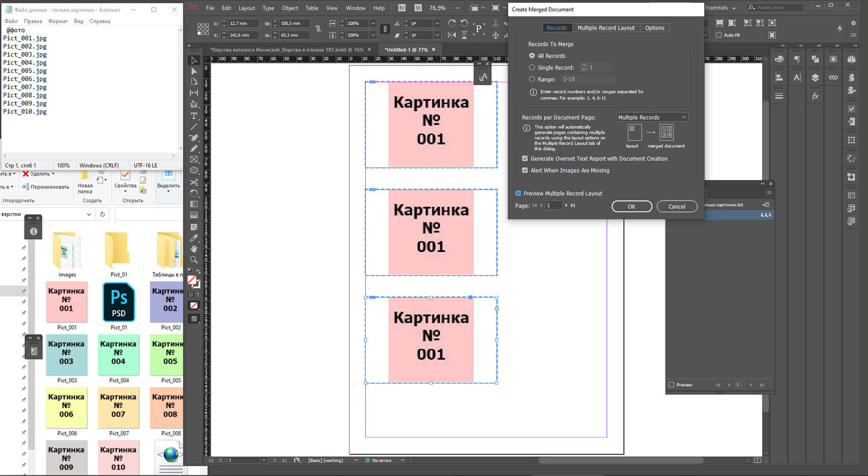Select the Note tool
The image size is (868, 476).
tap(194, 227)
